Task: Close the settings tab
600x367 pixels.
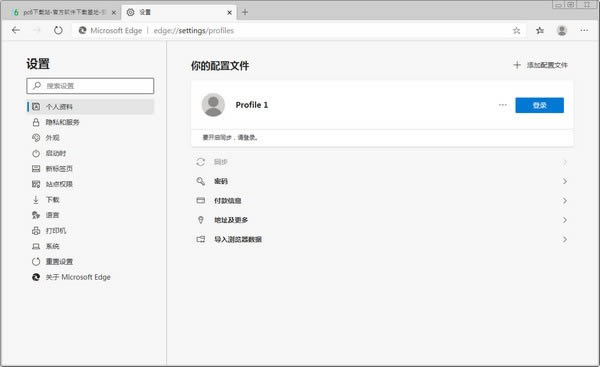Action: tap(229, 13)
